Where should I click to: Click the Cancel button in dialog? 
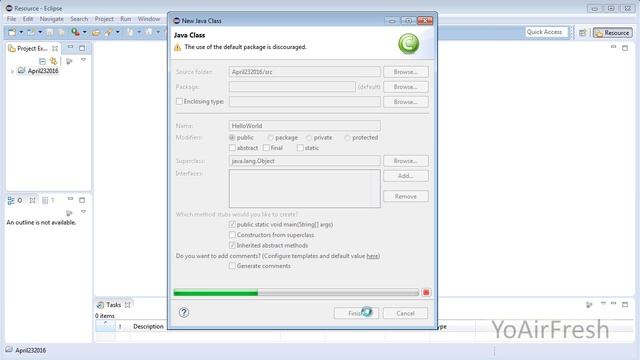(x=405, y=313)
